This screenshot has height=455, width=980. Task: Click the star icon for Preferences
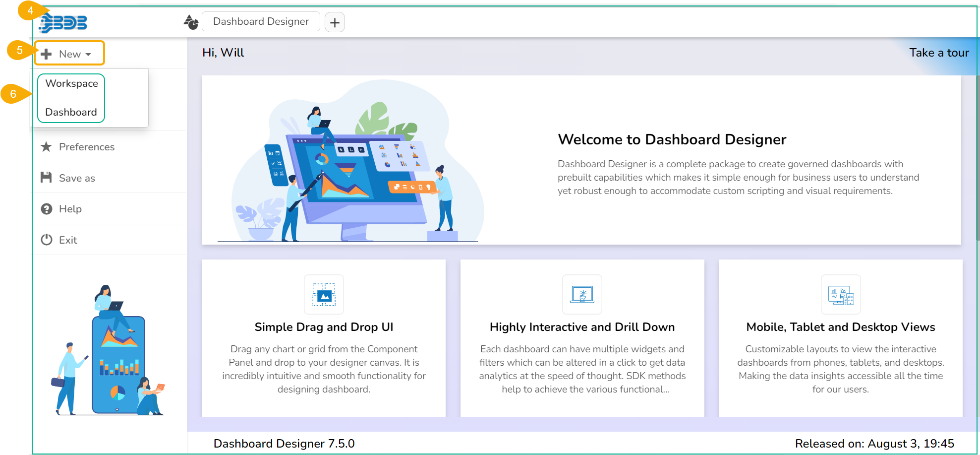[x=46, y=147]
